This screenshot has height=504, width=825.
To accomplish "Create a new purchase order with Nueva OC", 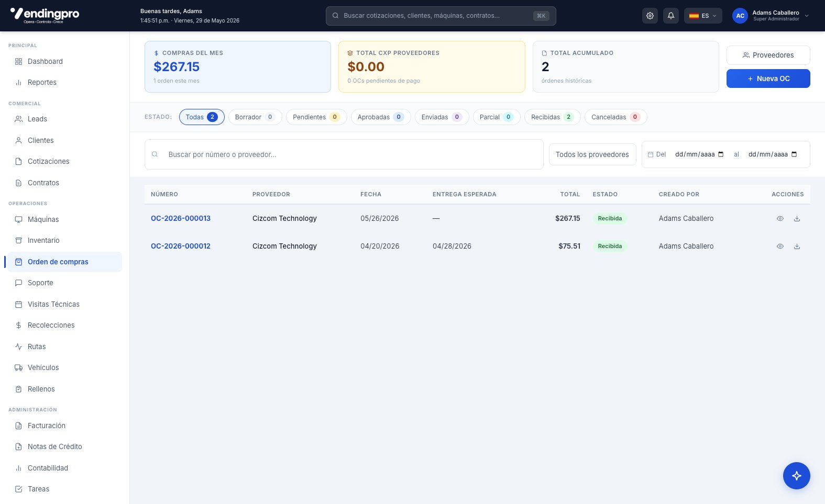I will click(x=768, y=79).
